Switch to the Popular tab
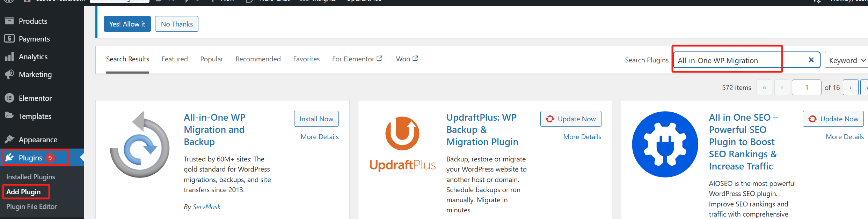Screen dimensions: 868x219 coord(212,59)
